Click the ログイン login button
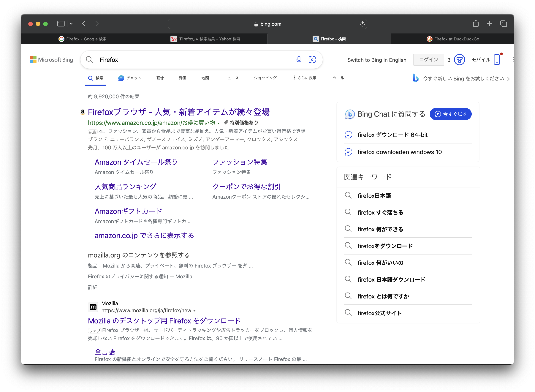The image size is (535, 392). [428, 60]
